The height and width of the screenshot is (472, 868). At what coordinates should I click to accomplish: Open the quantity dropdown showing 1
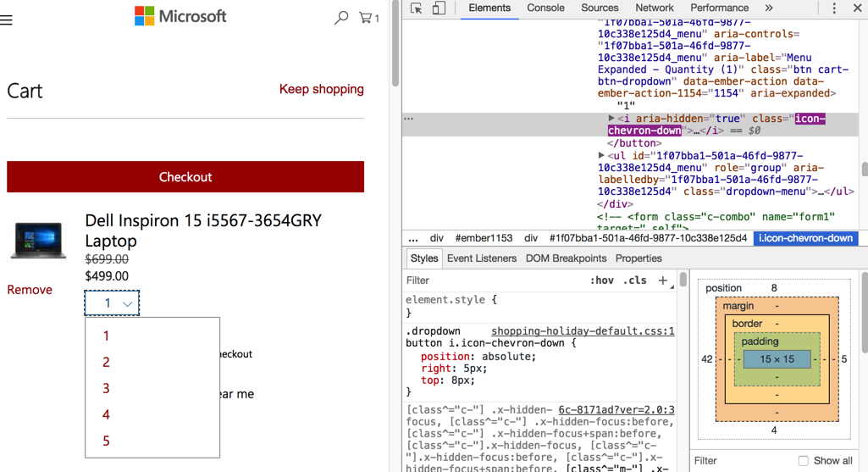[x=112, y=303]
